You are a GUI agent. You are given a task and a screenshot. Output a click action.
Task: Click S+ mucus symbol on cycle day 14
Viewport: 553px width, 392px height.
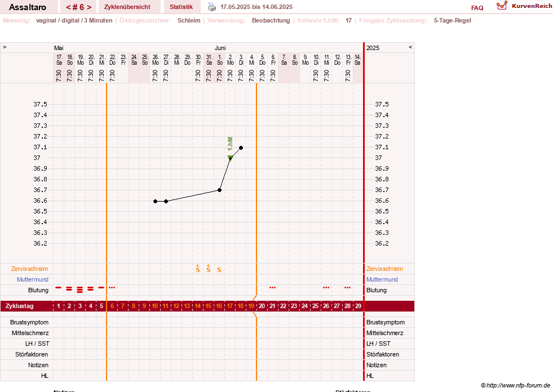click(198, 269)
